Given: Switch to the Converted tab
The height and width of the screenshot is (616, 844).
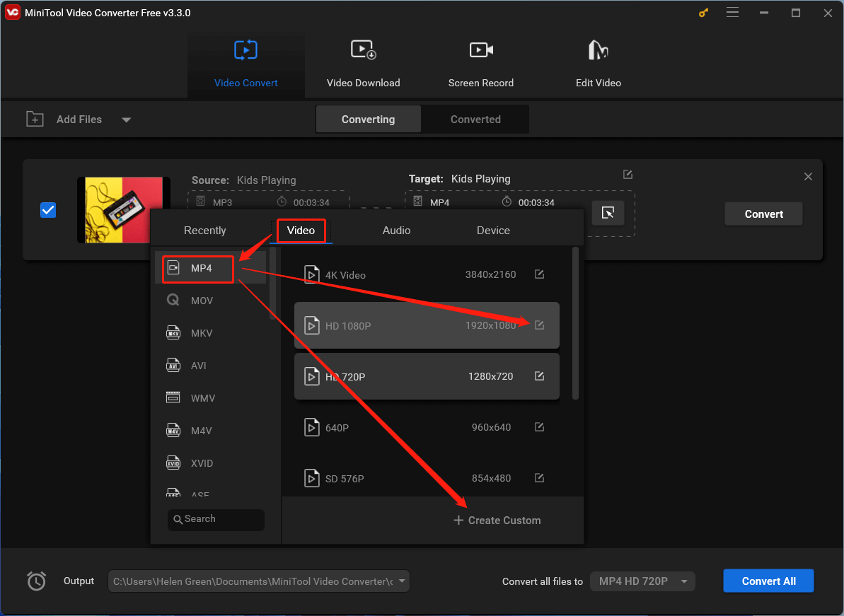Looking at the screenshot, I should pyautogui.click(x=475, y=119).
